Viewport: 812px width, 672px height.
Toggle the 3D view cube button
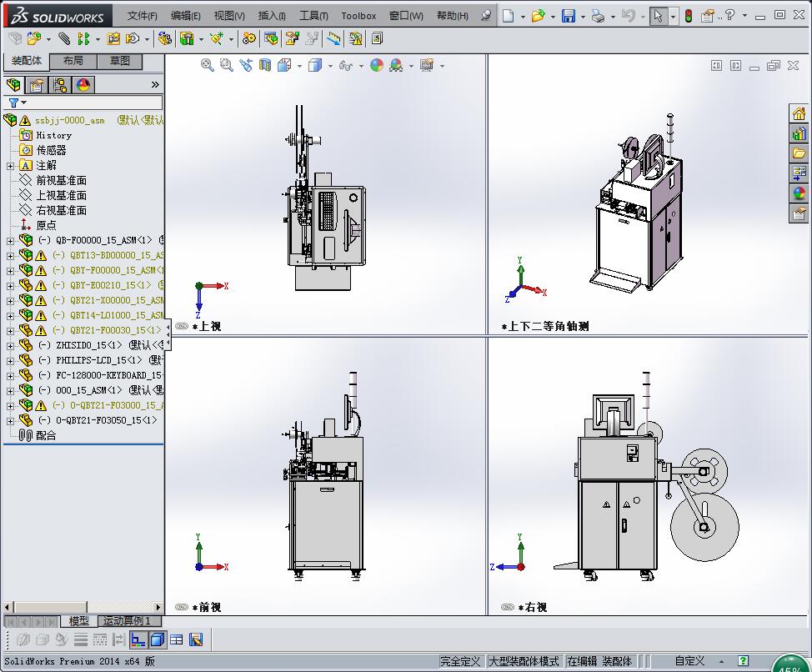click(157, 639)
